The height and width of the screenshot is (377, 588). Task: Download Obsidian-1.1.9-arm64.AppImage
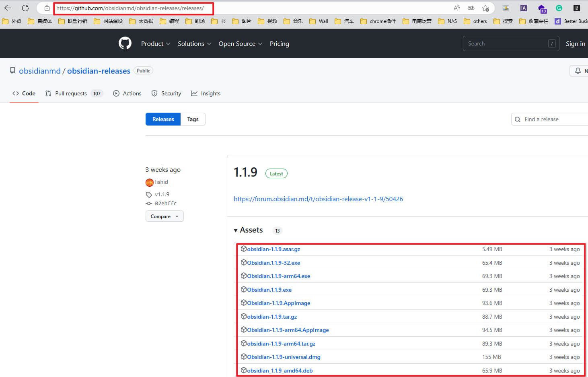(288, 330)
